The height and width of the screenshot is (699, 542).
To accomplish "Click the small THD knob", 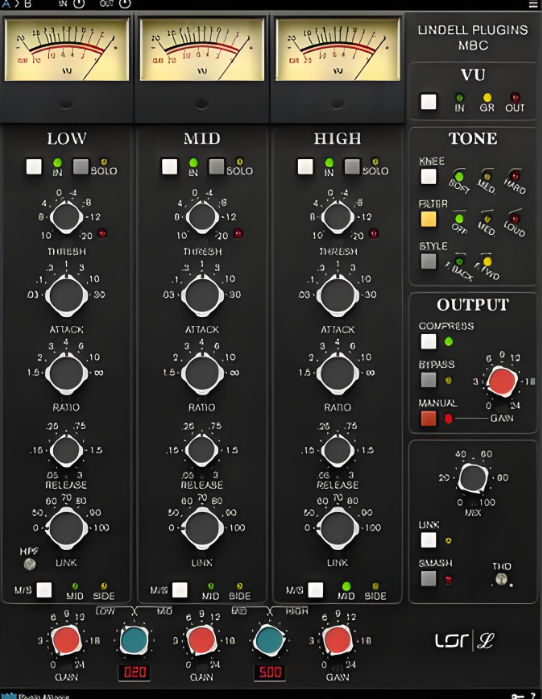I will [x=501, y=579].
